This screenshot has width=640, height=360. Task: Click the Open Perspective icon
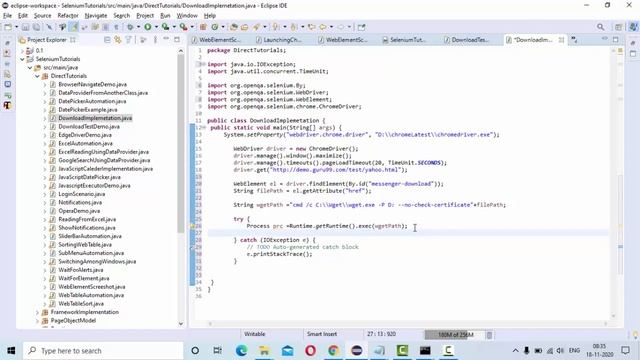click(x=618, y=27)
